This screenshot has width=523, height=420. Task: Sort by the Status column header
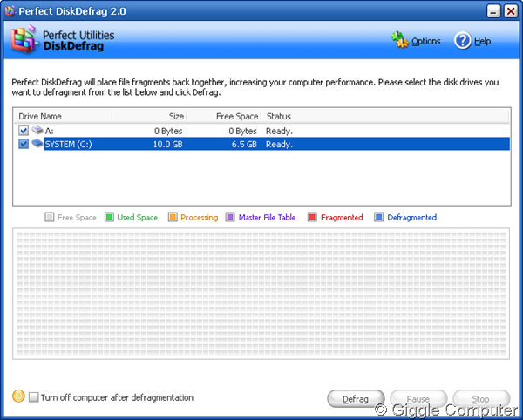(385, 116)
